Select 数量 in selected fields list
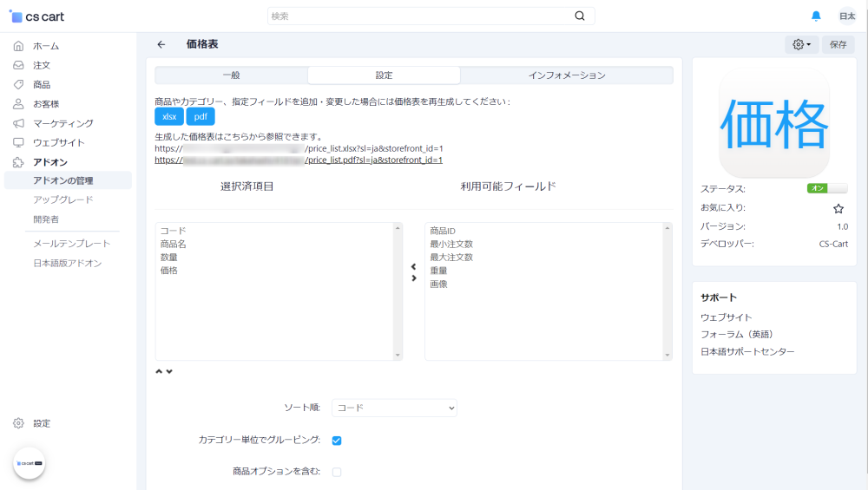This screenshot has width=868, height=490. pos(169,258)
